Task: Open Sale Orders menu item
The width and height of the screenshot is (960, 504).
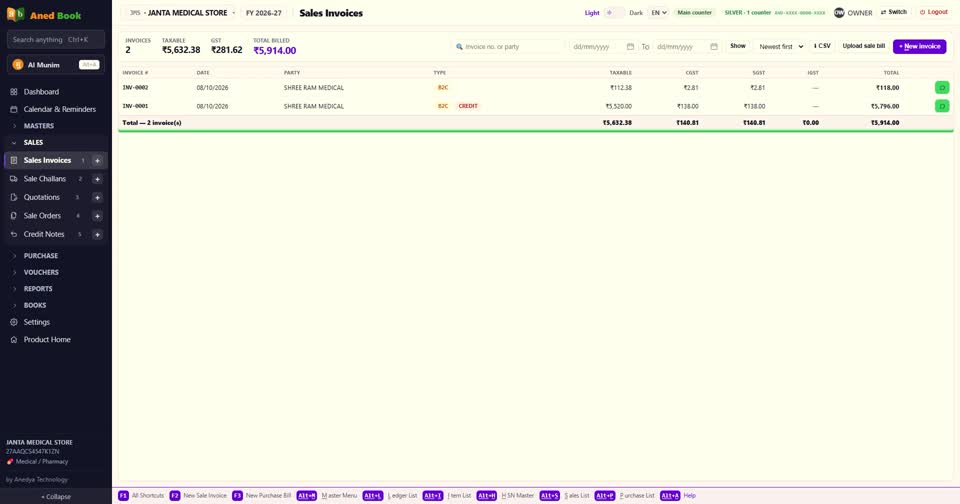Action: click(42, 216)
